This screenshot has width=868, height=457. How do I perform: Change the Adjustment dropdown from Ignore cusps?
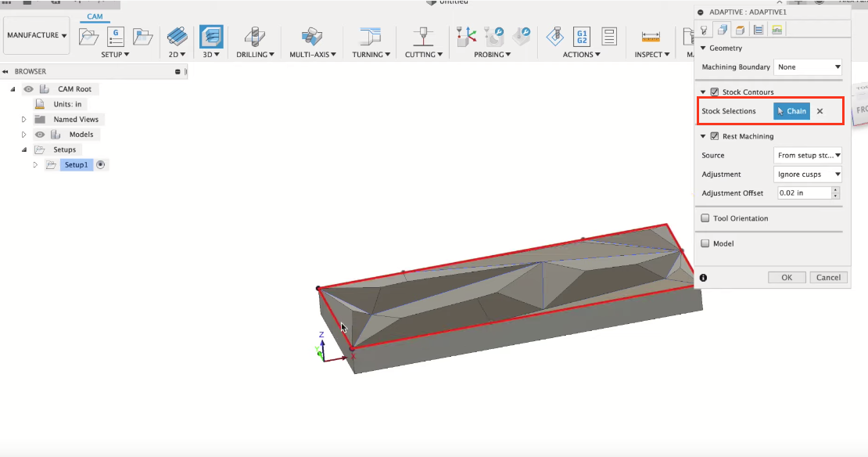click(807, 174)
